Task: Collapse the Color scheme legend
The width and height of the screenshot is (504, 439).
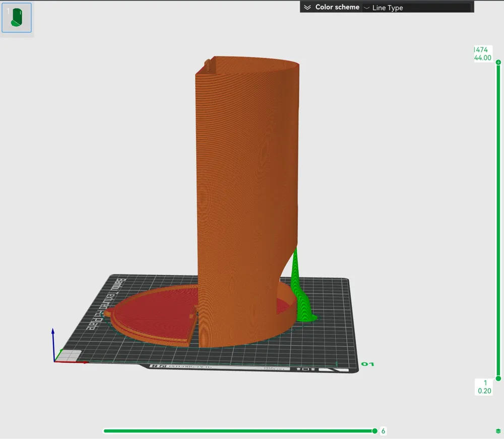Action: [307, 7]
